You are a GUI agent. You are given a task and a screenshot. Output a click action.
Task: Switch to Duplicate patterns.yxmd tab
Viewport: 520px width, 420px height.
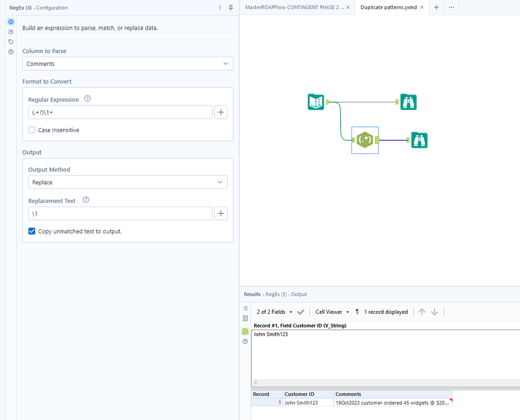[389, 7]
